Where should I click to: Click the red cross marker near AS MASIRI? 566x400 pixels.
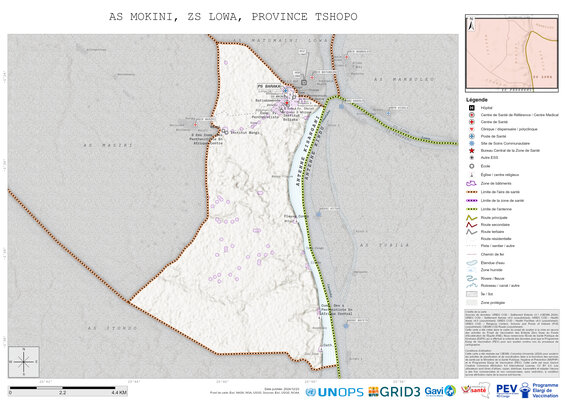point(196,125)
